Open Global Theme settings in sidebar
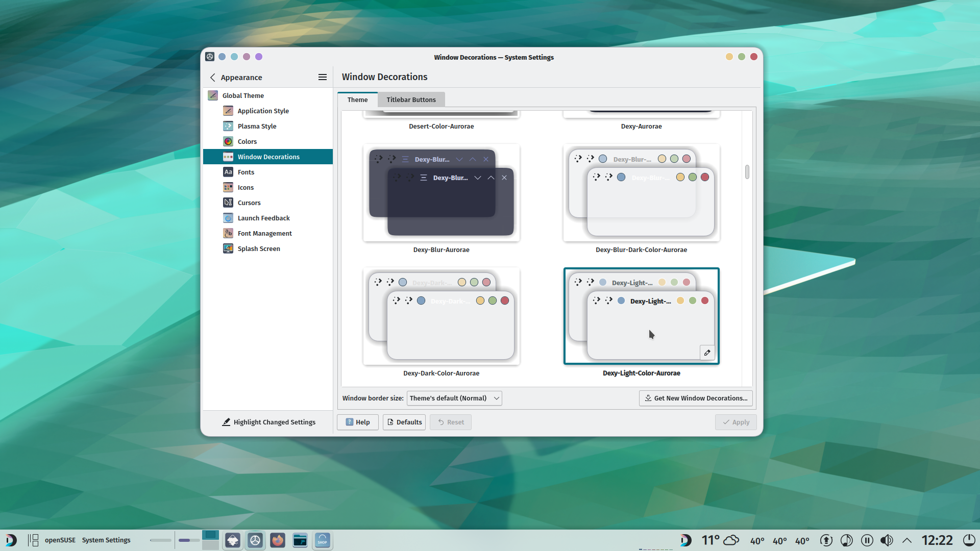980x551 pixels. pos(267,95)
